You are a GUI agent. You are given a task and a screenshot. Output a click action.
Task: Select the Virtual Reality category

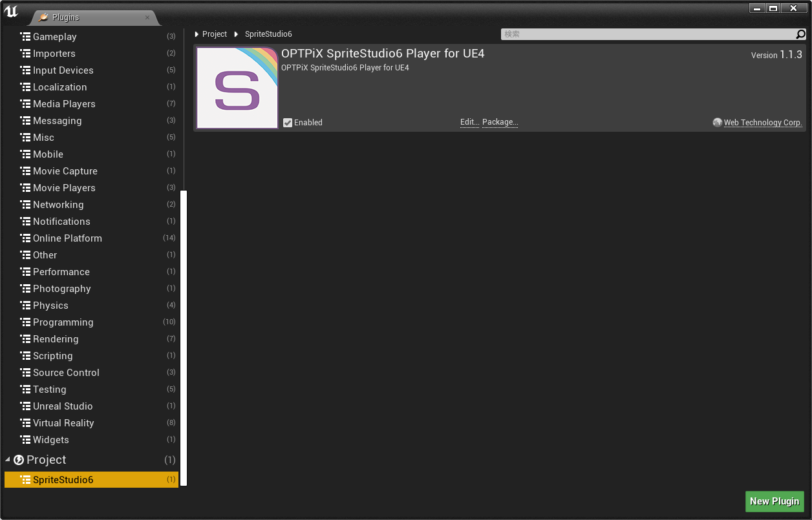[x=91, y=423]
